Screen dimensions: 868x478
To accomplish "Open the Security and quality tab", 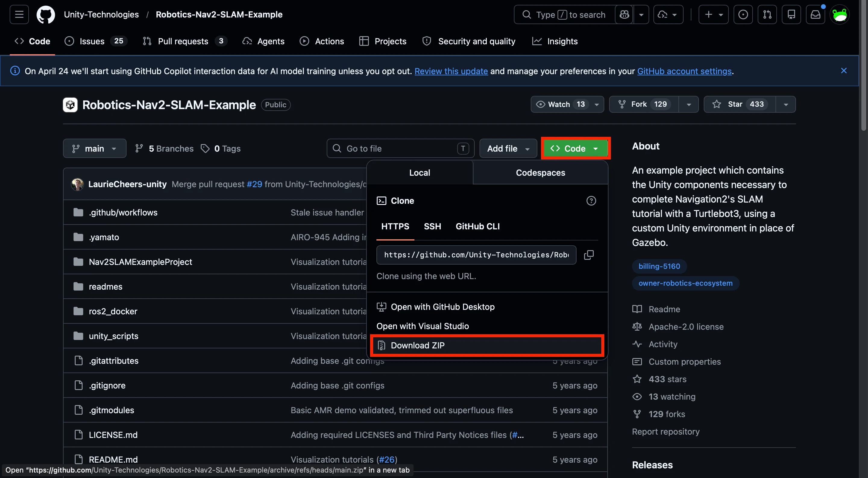I will pyautogui.click(x=469, y=41).
